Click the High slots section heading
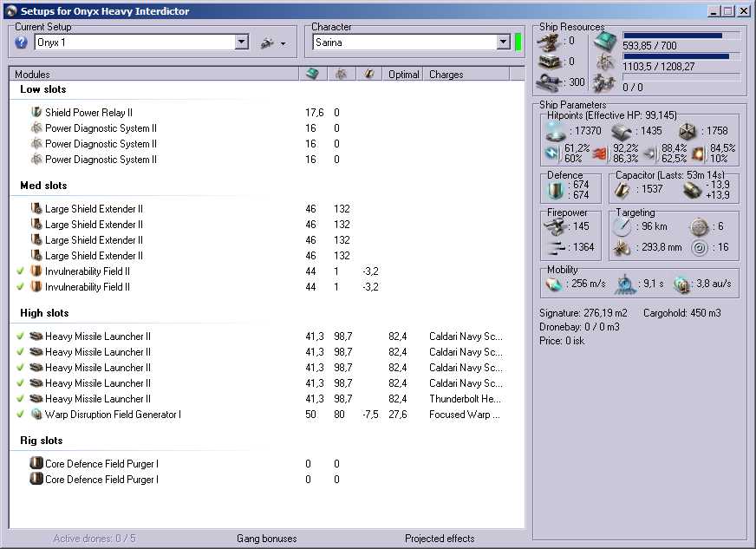Screen dimensions: 756x549 click(44, 313)
